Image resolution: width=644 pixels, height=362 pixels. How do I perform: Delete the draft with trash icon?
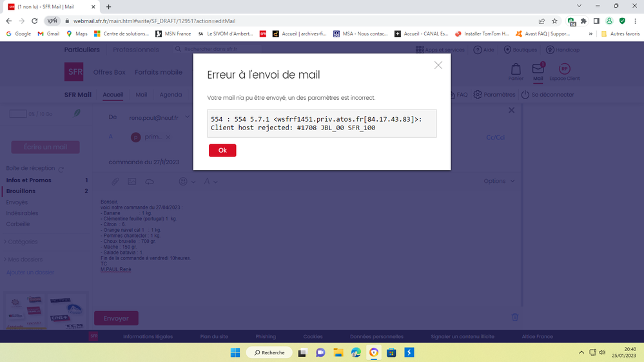tap(514, 317)
